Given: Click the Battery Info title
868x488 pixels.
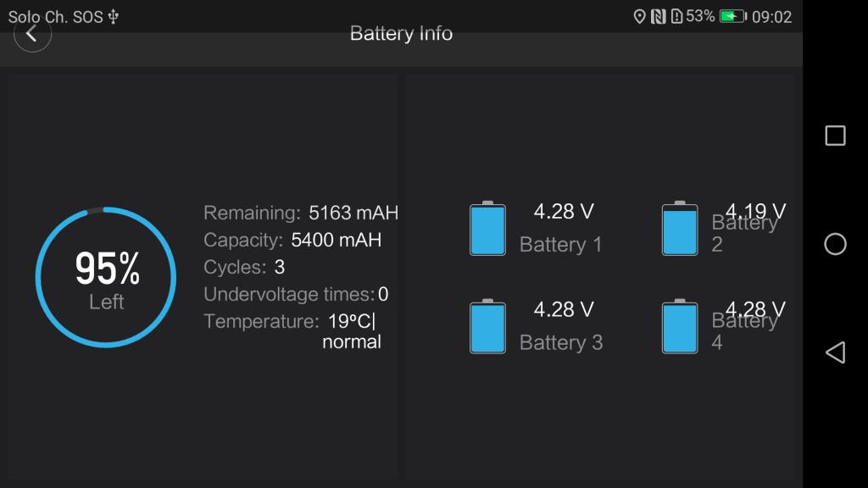Looking at the screenshot, I should point(401,34).
